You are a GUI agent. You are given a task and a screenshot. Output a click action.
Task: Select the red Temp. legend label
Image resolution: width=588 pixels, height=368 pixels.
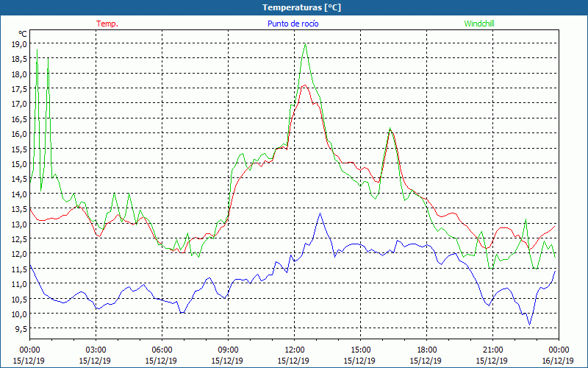(107, 24)
